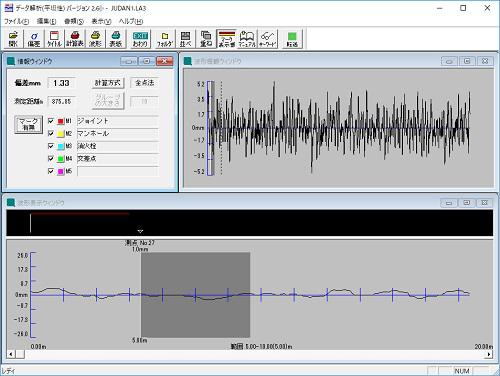Open a file with the 開く toolbar icon
This screenshot has height=376, width=500.
pyautogui.click(x=13, y=39)
